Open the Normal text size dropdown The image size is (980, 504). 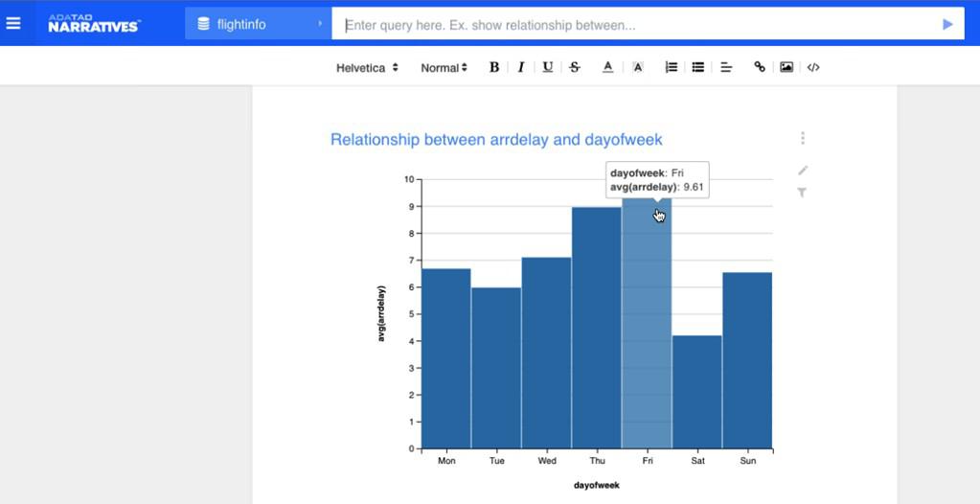pos(444,68)
